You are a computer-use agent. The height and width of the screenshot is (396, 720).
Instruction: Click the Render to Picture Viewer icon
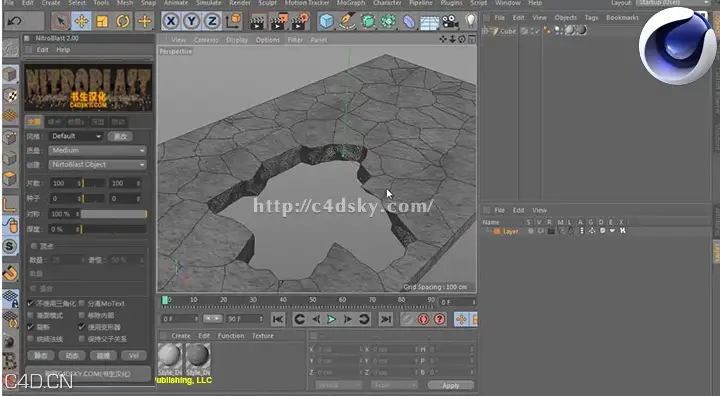pos(279,22)
